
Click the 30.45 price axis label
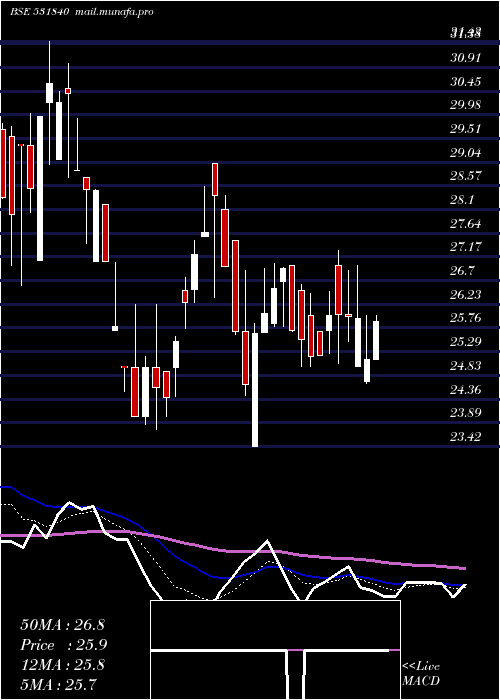click(x=466, y=82)
